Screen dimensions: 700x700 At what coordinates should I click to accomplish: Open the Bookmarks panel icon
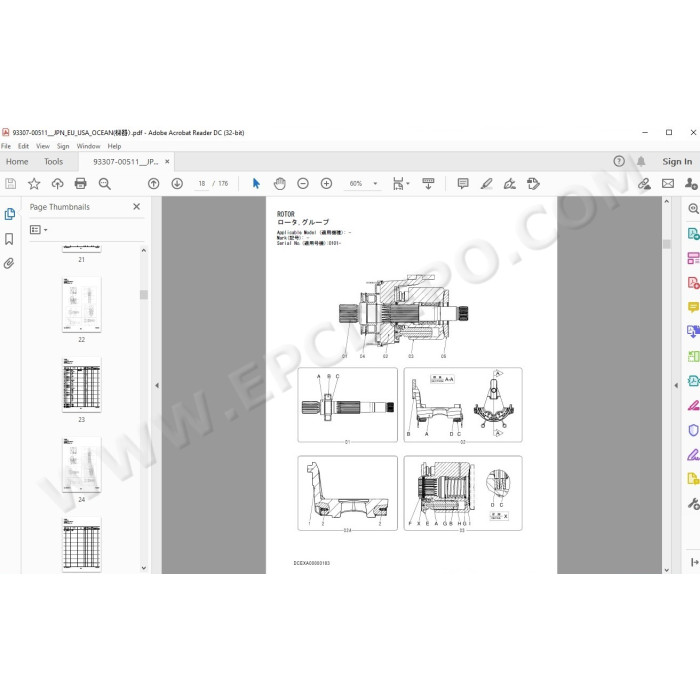pyautogui.click(x=9, y=239)
